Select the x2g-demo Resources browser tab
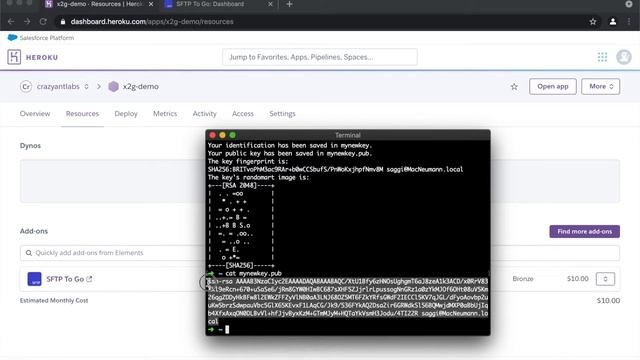640x360 pixels. [x=99, y=4]
